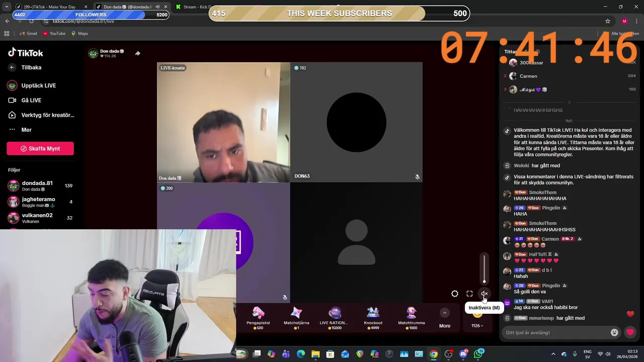Open WhatsApp from taskbar
This screenshot has height=362, width=644.
[478, 354]
